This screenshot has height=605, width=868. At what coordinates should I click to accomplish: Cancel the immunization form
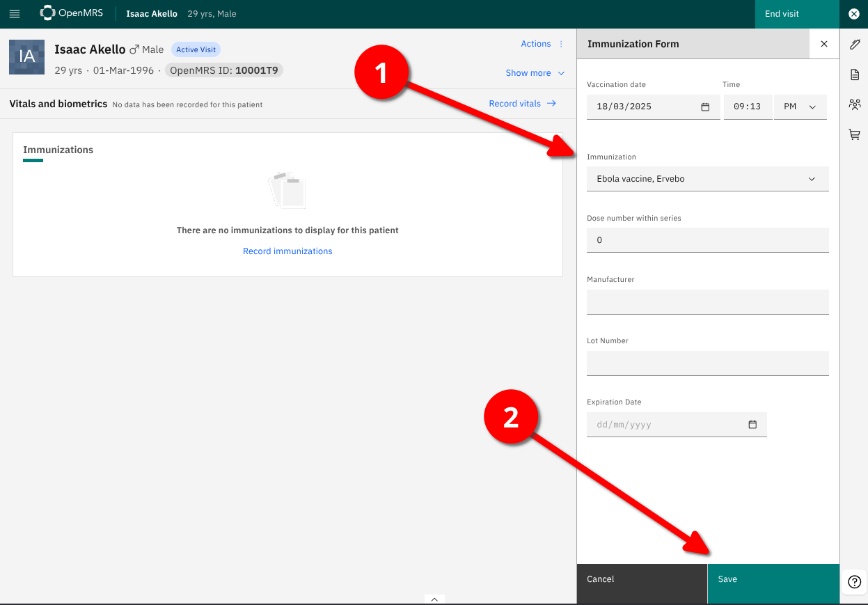(642, 579)
